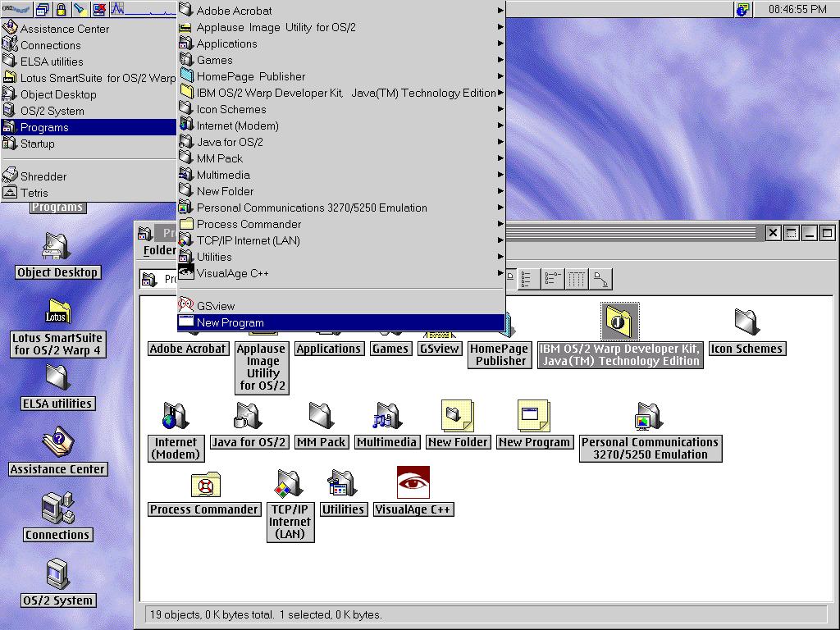The image size is (840, 630).
Task: Click the flashlight find icon
Action: pos(80,8)
